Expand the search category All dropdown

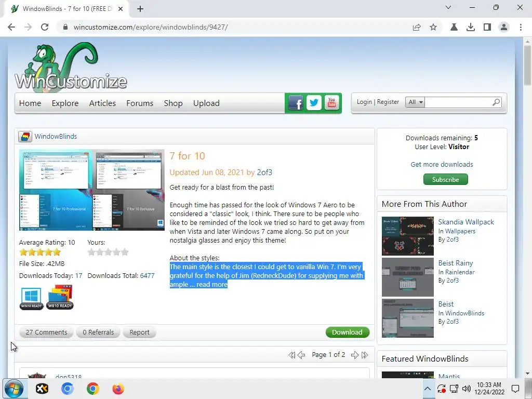point(415,102)
